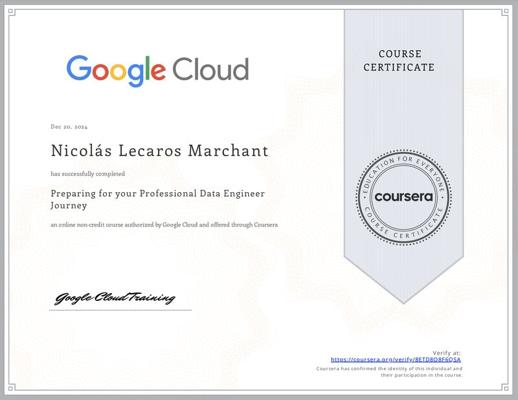The image size is (518, 400).
Task: Click the Dec 20, 2024 date text
Action: [x=69, y=127]
